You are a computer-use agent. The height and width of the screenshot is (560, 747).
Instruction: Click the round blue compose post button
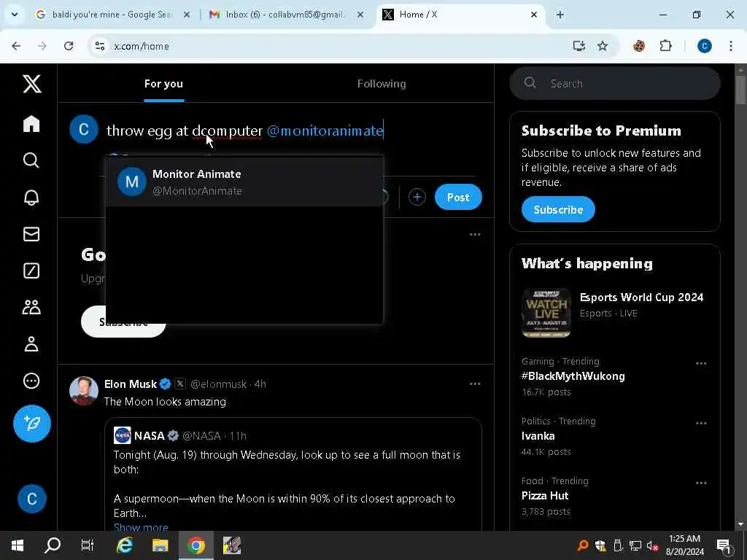[x=32, y=424]
